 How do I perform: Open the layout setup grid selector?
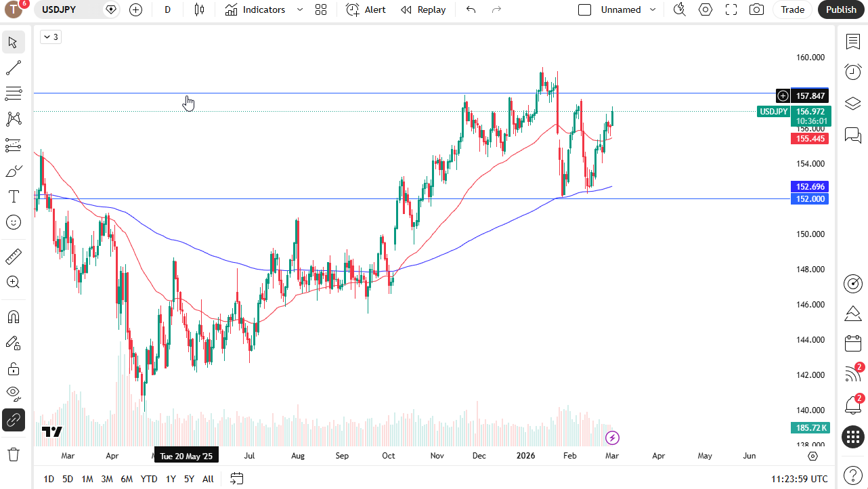pyautogui.click(x=321, y=9)
